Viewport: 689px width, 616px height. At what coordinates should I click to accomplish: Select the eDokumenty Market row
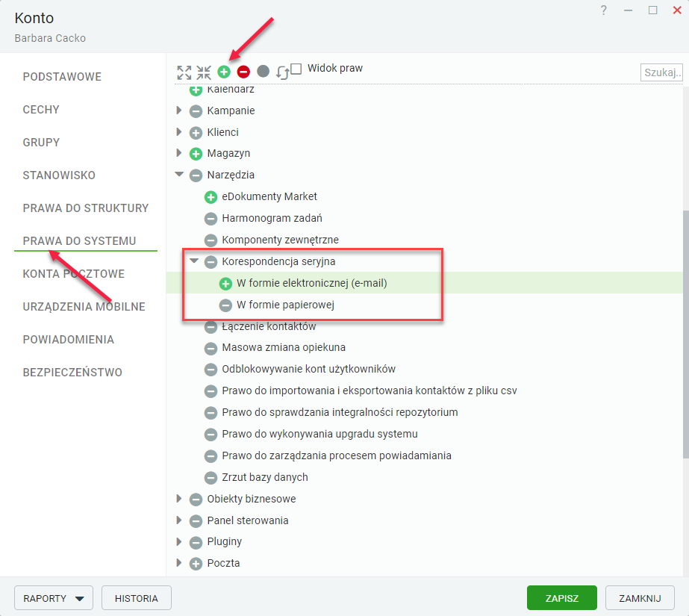pos(269,197)
